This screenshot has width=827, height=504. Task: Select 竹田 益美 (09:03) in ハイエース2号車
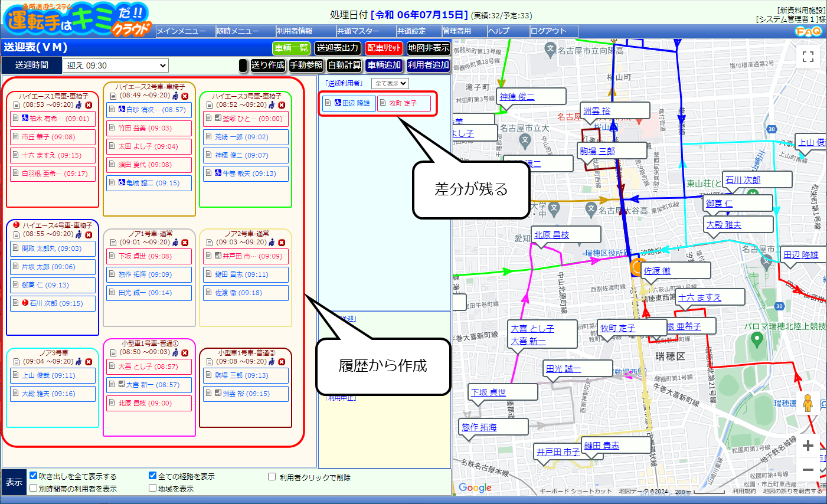(149, 128)
